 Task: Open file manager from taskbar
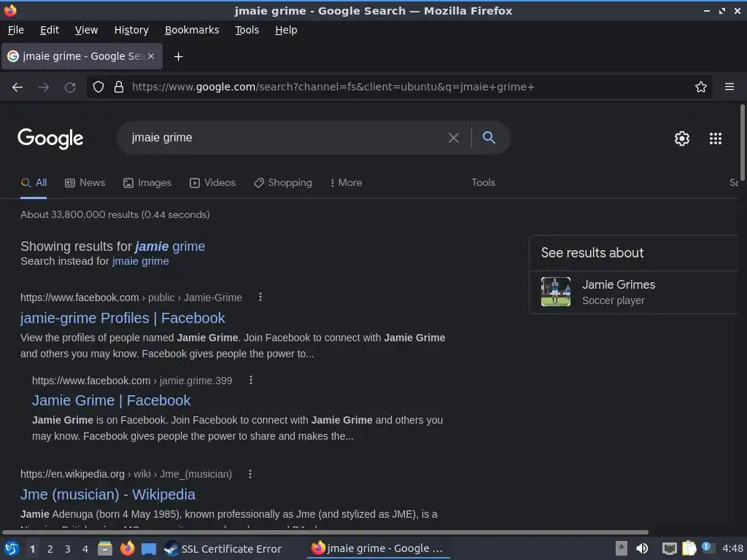click(x=105, y=548)
